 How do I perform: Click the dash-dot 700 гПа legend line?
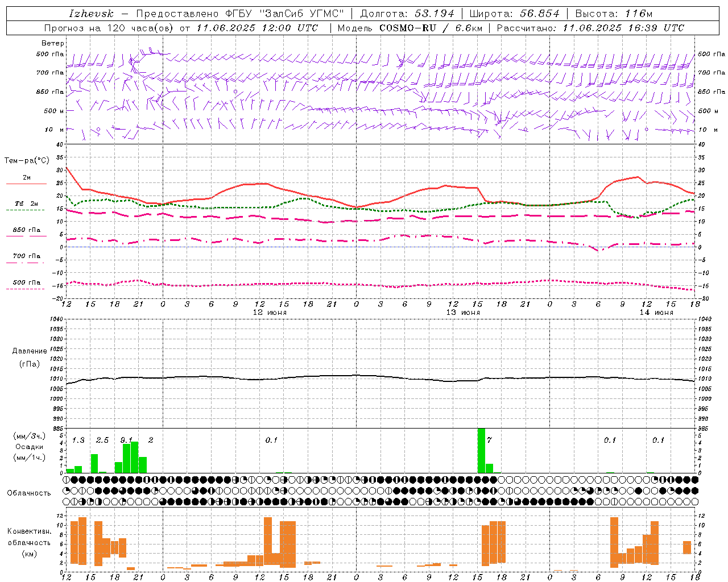[25, 263]
